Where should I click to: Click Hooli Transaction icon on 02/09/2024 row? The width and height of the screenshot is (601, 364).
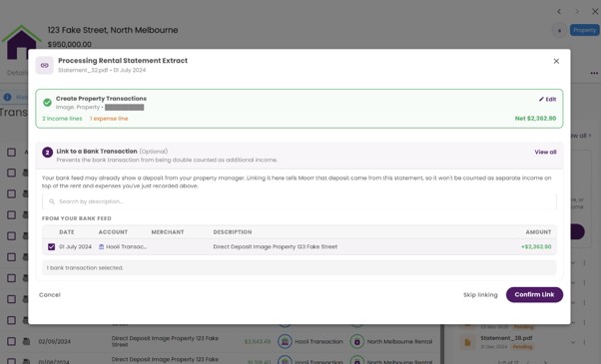[x=285, y=341]
